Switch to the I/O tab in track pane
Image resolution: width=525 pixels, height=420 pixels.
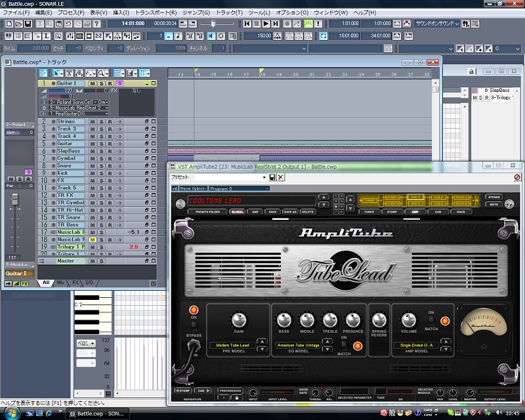[x=89, y=283]
